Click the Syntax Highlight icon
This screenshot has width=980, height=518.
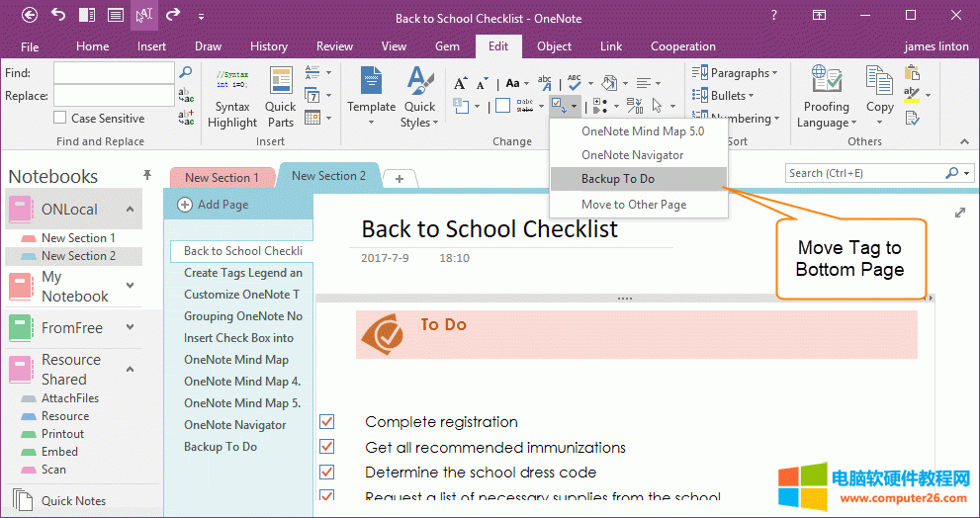(x=232, y=98)
